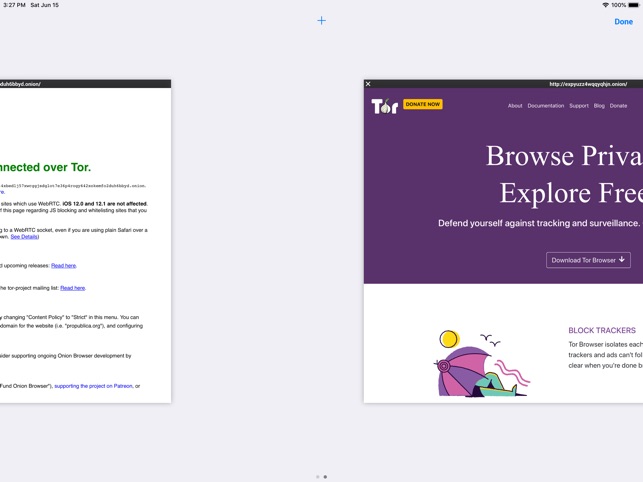
Task: Tap Done to exit tab overview
Action: [x=623, y=22]
